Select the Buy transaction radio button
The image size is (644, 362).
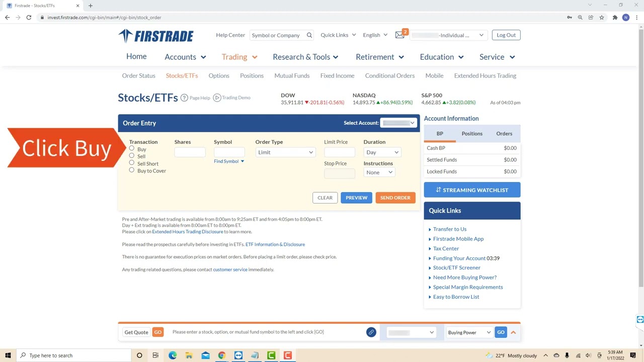click(x=132, y=148)
